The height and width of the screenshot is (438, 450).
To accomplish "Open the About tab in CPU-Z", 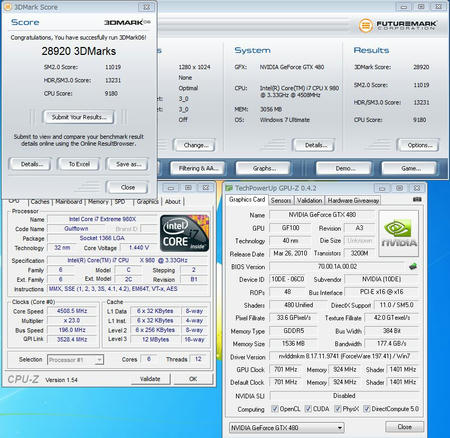I will pyautogui.click(x=173, y=201).
